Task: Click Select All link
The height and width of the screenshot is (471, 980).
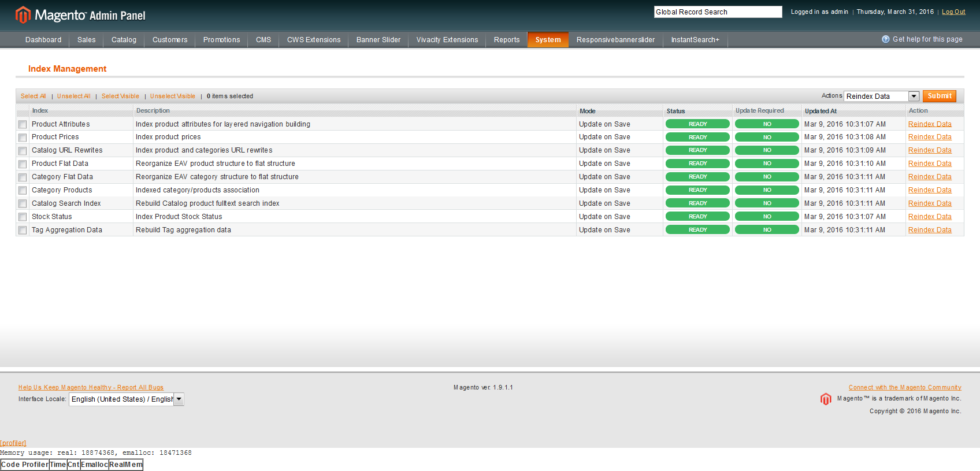Action: 34,96
